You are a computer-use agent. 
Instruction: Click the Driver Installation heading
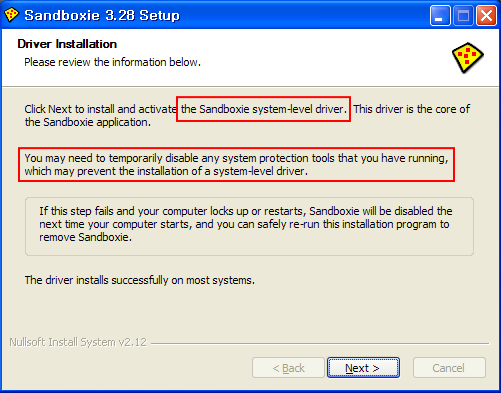(67, 44)
